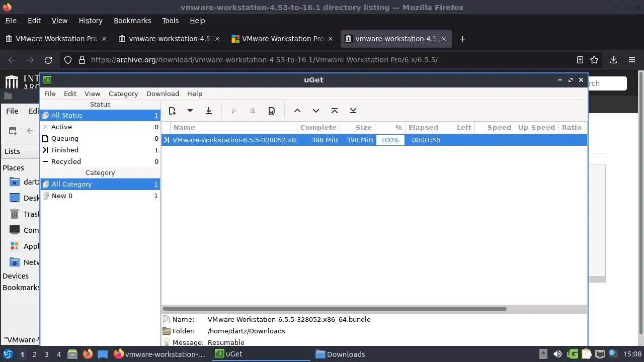Toggle Reader View icon in Firefox URL bar
The height and width of the screenshot is (362, 644).
[x=580, y=60]
